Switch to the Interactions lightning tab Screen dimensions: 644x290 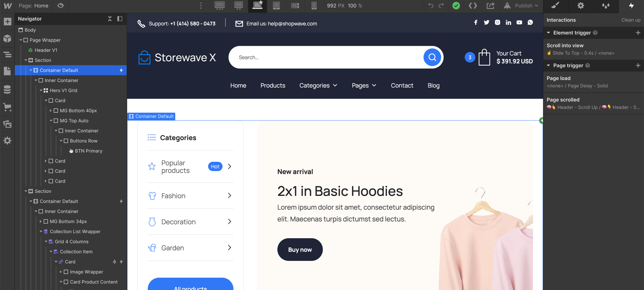click(x=631, y=6)
